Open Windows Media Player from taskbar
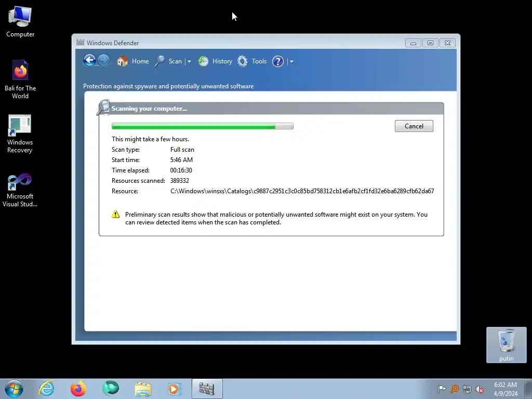The height and width of the screenshot is (399, 532). point(175,389)
